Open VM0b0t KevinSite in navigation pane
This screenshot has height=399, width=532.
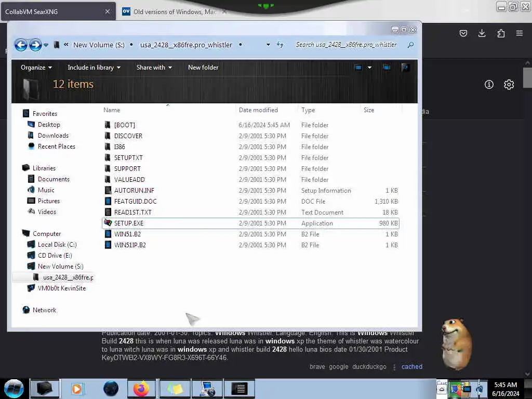pos(62,288)
